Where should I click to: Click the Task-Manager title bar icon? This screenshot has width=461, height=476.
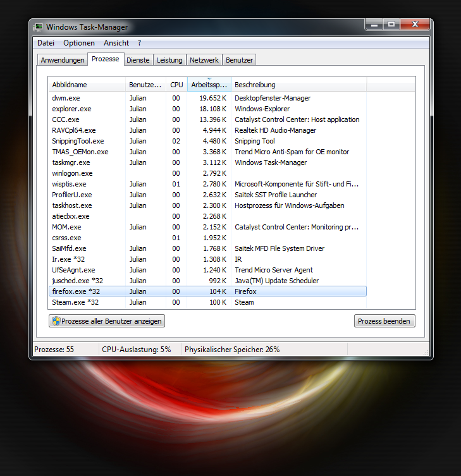click(39, 27)
